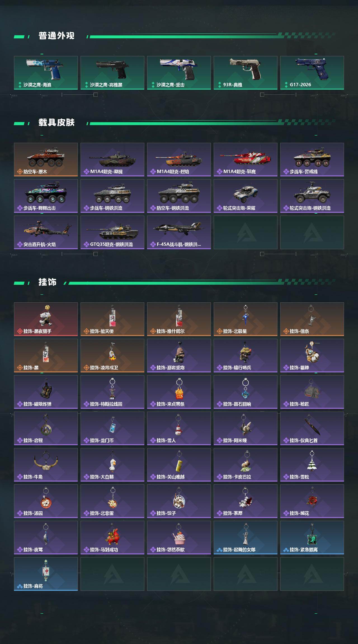Select the 沙漠之鹰-海浪 pistol skin
Image resolution: width=358 pixels, height=644 pixels.
coord(46,73)
